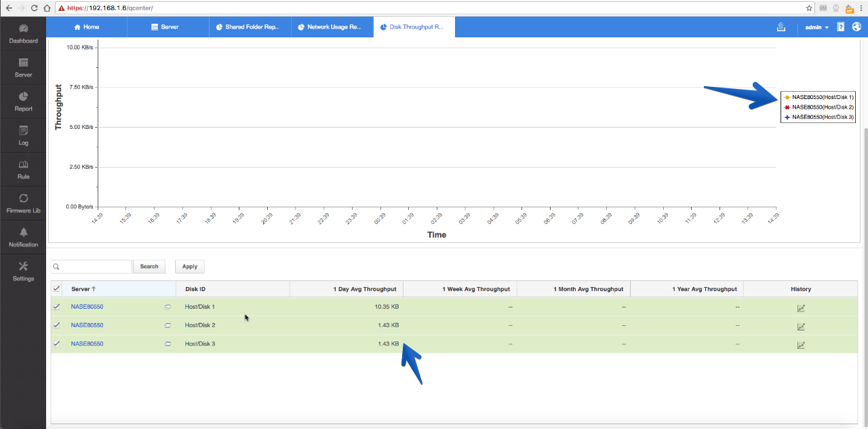868x429 pixels.
Task: Uncheck the Host/Disk 2 row checkbox
Action: coord(57,325)
